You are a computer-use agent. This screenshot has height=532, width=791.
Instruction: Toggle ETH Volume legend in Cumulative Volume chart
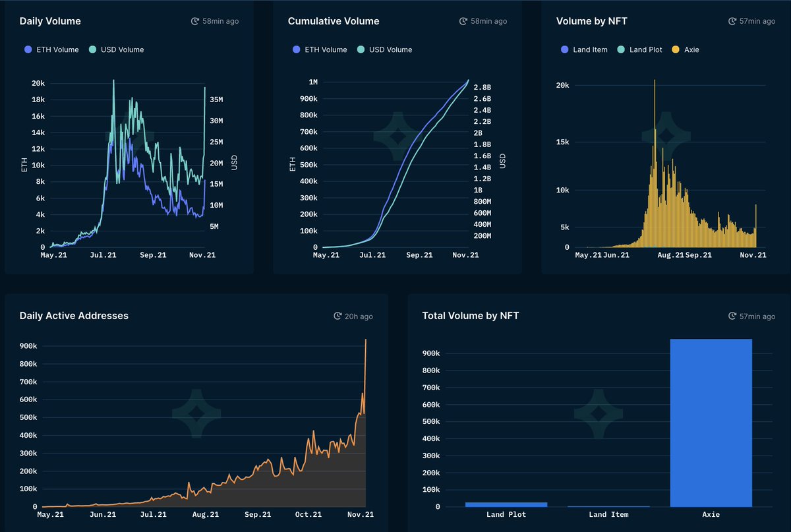(x=320, y=49)
